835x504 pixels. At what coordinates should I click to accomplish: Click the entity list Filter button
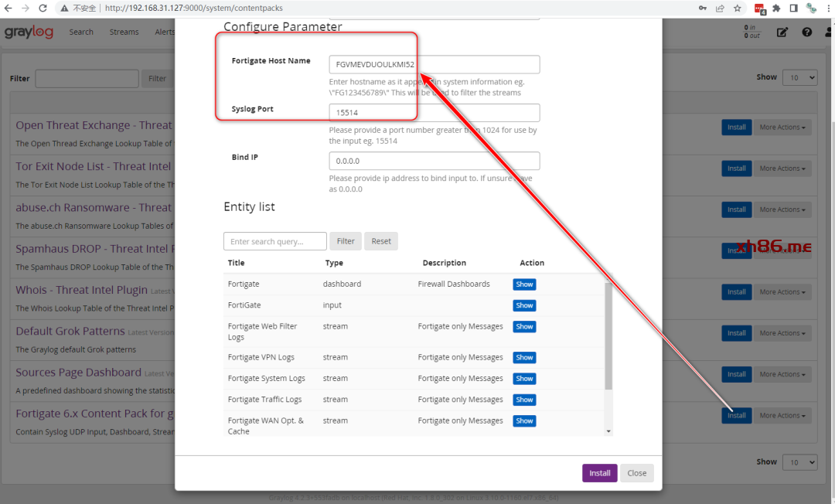pyautogui.click(x=346, y=241)
